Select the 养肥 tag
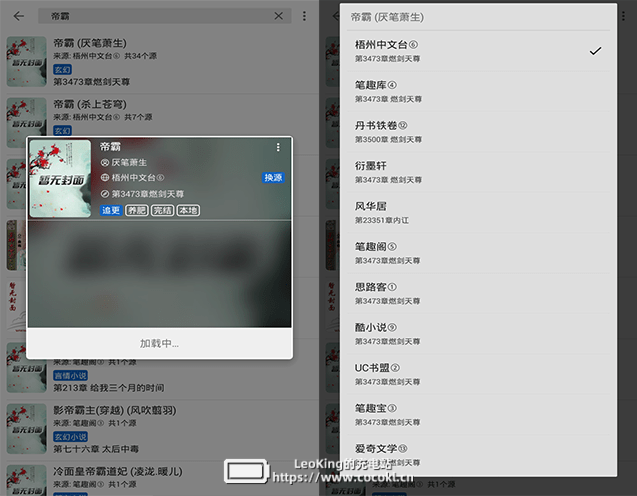This screenshot has width=637, height=496. [136, 210]
